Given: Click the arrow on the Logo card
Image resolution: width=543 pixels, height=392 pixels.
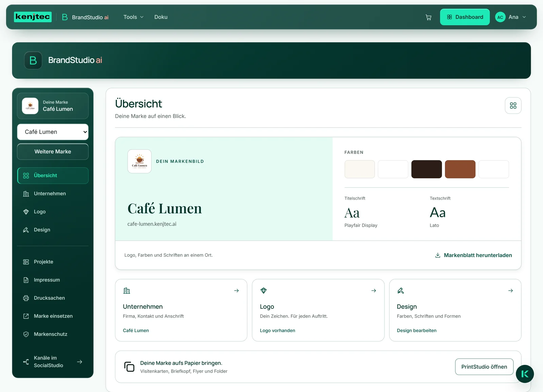Looking at the screenshot, I should pos(374,291).
